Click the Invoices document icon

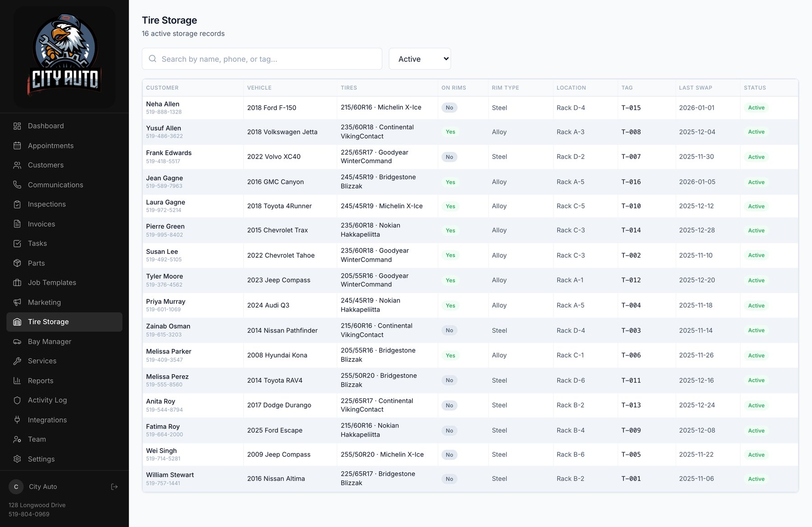pos(17,224)
